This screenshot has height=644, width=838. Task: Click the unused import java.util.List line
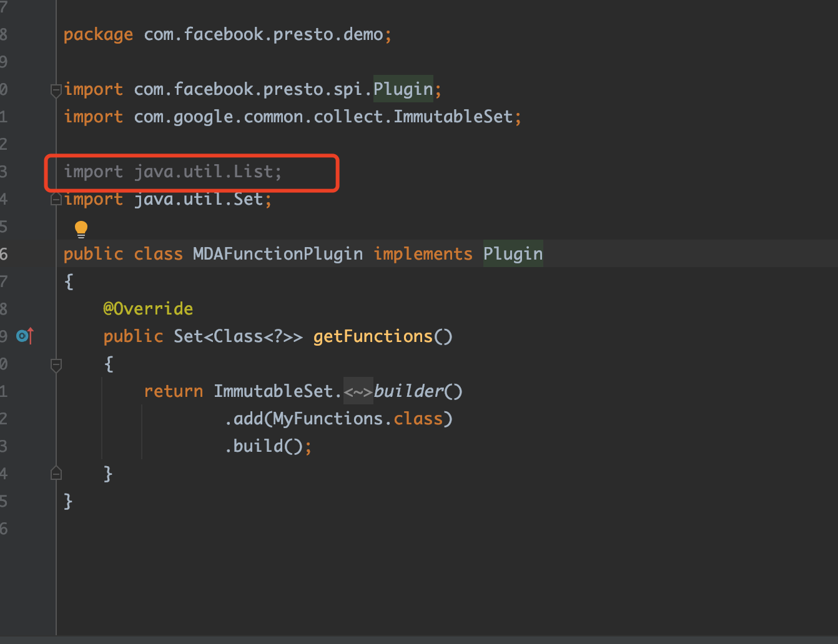point(173,172)
